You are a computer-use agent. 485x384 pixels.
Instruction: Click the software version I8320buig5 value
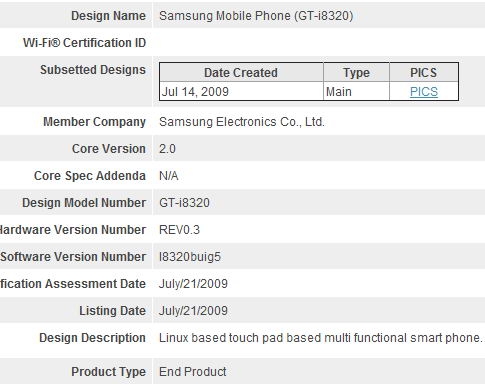[x=190, y=257]
